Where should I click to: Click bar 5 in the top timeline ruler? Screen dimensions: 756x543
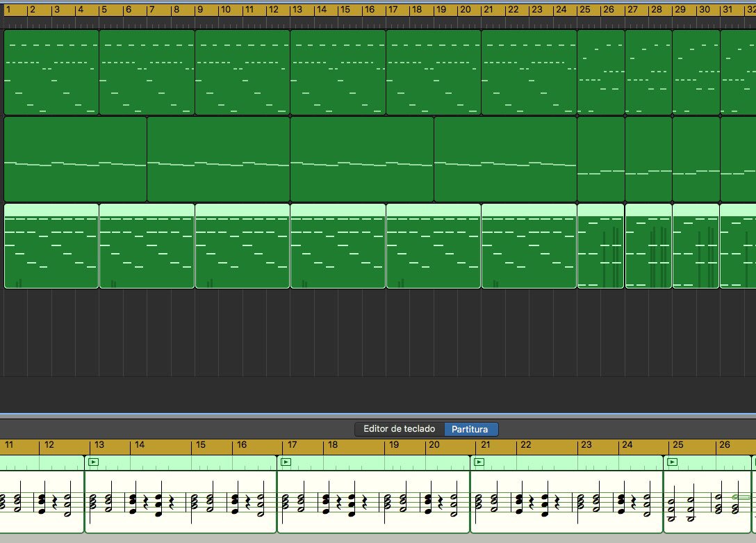(104, 9)
